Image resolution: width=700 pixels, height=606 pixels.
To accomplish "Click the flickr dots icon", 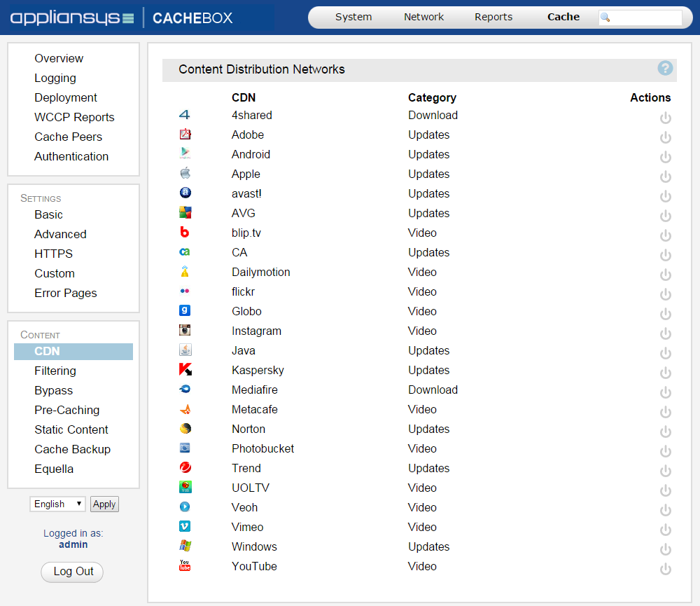I will 185,291.
